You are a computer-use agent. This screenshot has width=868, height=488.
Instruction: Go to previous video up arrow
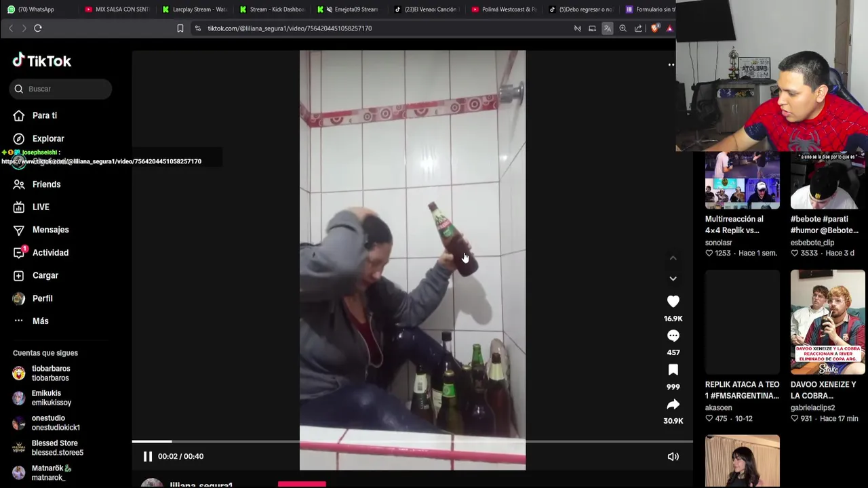(673, 258)
